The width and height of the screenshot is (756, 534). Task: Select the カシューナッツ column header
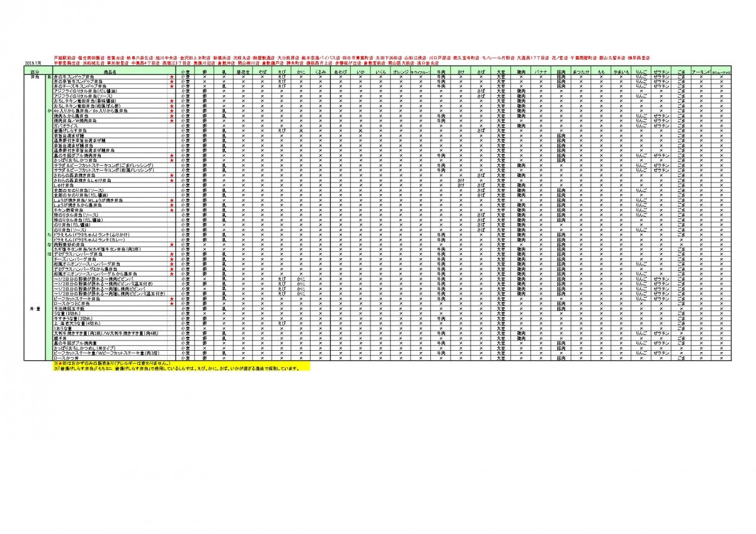click(x=722, y=72)
